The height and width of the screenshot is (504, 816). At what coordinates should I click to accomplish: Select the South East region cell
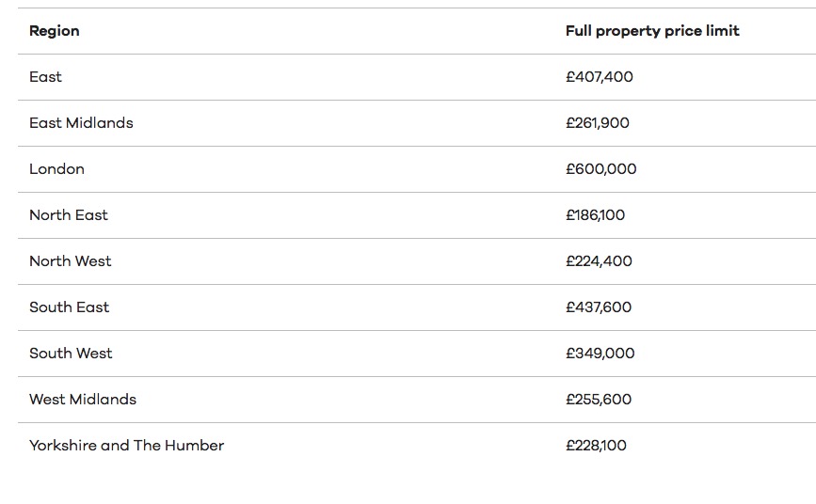pos(70,307)
